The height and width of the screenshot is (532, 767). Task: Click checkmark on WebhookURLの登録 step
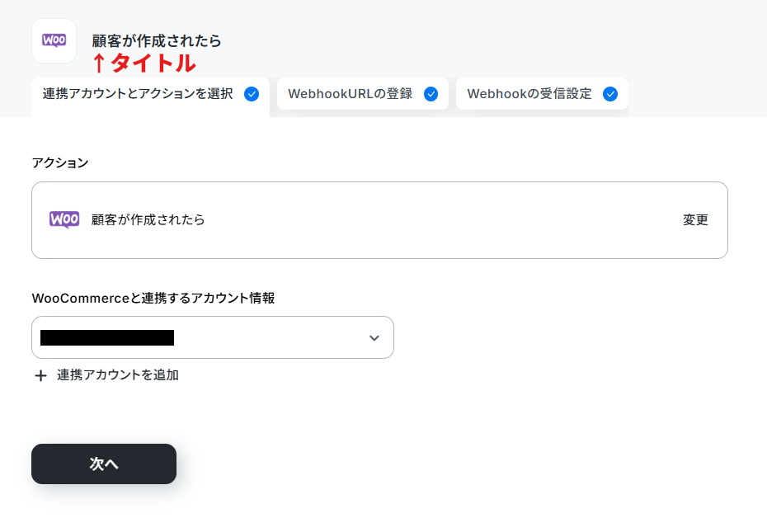431,94
